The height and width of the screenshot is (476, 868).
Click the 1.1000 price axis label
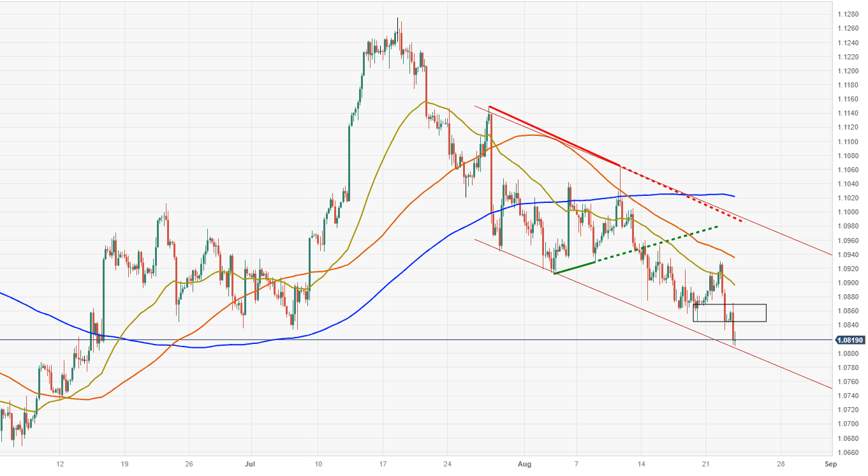(849, 212)
